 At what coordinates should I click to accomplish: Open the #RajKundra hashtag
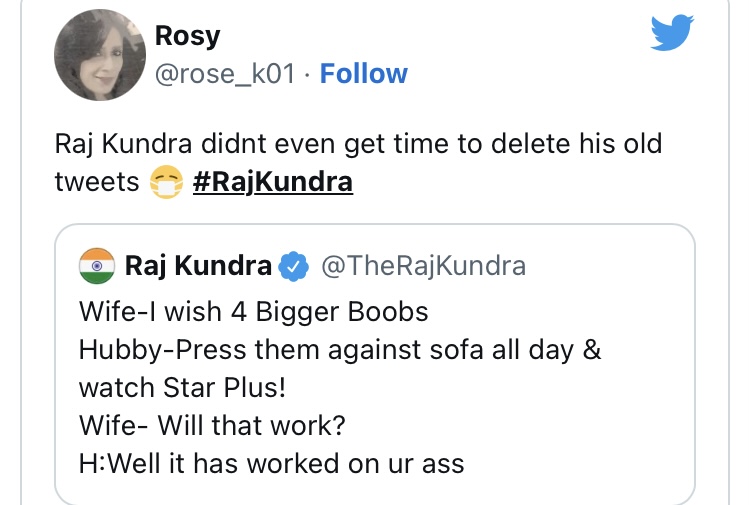272,184
